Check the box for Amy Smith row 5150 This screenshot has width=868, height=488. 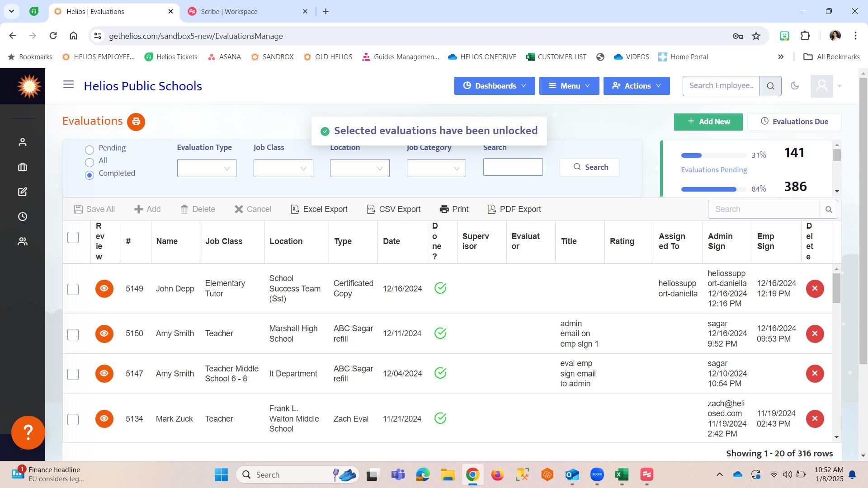click(x=73, y=334)
